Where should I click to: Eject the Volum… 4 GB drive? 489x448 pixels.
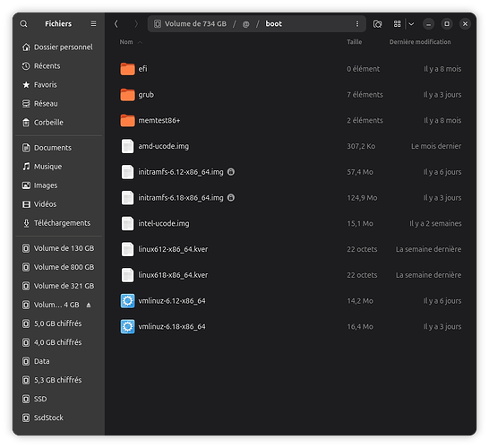tap(89, 305)
